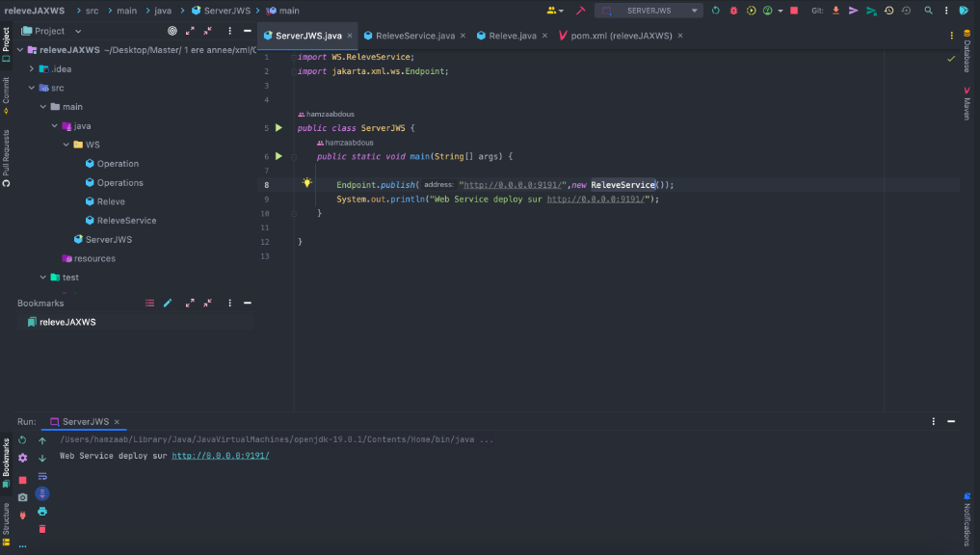Open the Update Project Git action
This screenshot has width=980, height=555.
835,10
